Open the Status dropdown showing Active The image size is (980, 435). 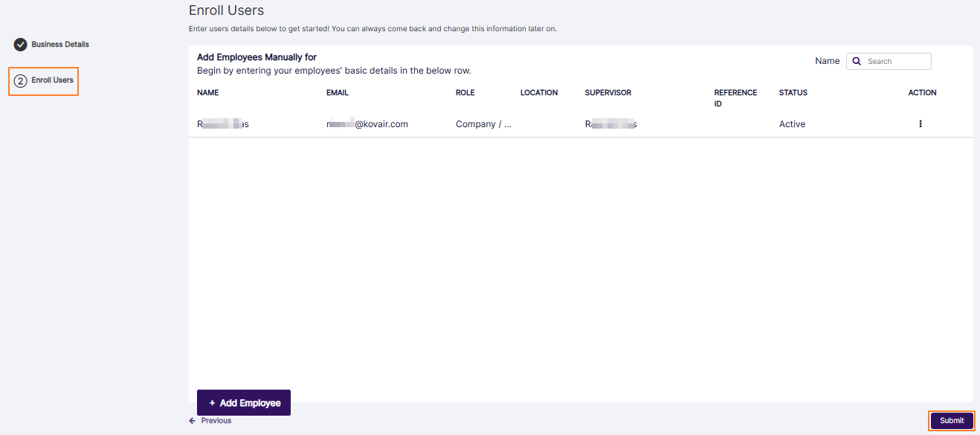point(792,123)
